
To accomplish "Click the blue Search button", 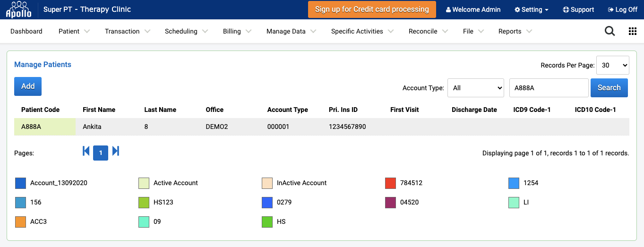I will tap(609, 88).
